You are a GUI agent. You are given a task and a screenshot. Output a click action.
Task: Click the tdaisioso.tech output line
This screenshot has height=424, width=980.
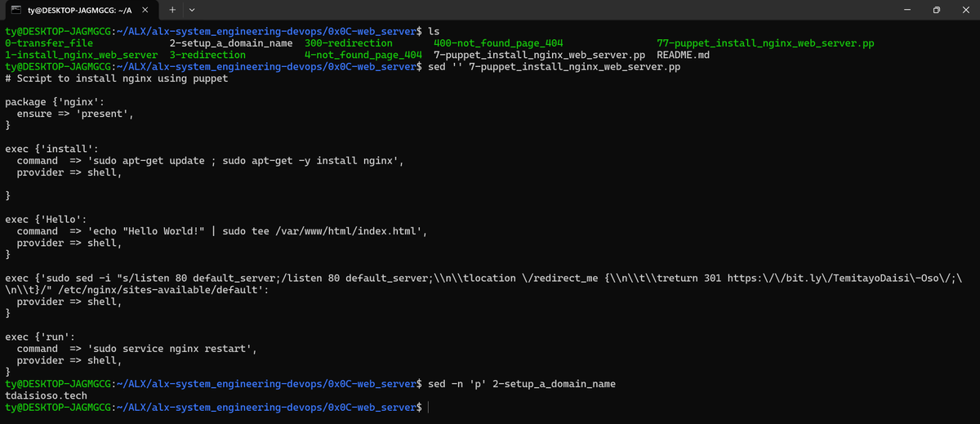pos(46,395)
